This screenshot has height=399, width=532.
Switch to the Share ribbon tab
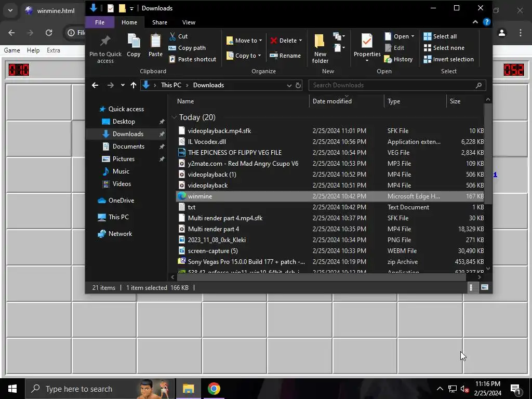tap(159, 22)
